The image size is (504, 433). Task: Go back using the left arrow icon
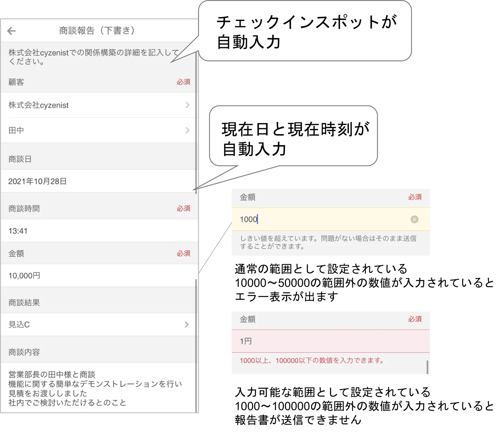[12, 31]
